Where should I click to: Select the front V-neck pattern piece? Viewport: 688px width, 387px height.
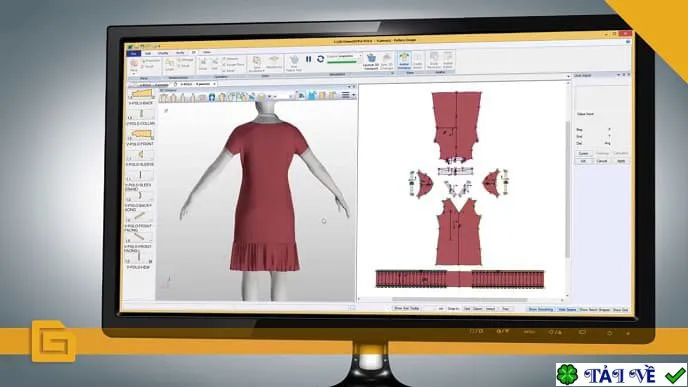(458, 233)
